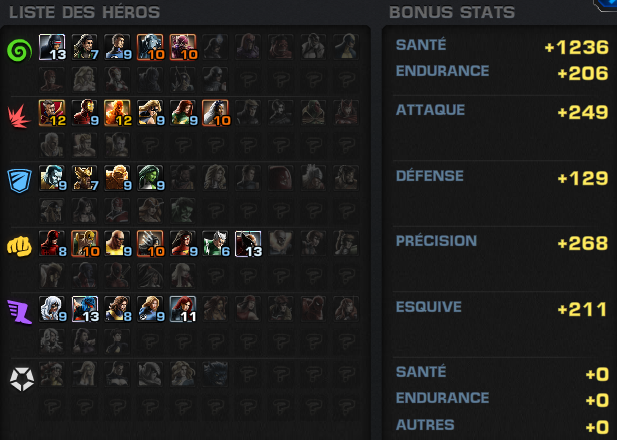
Task: Select Iron Man level 9 hero portrait
Action: coord(85,113)
